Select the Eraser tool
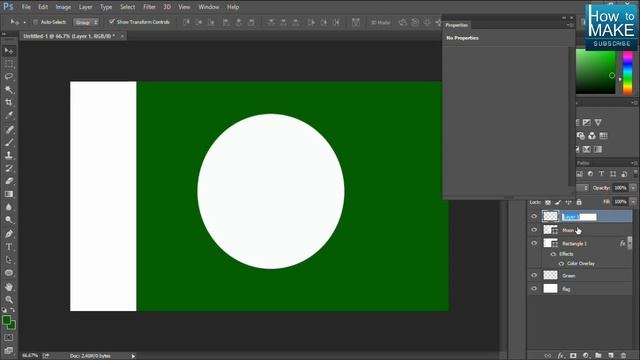This screenshot has height=360, width=640. pyautogui.click(x=9, y=181)
